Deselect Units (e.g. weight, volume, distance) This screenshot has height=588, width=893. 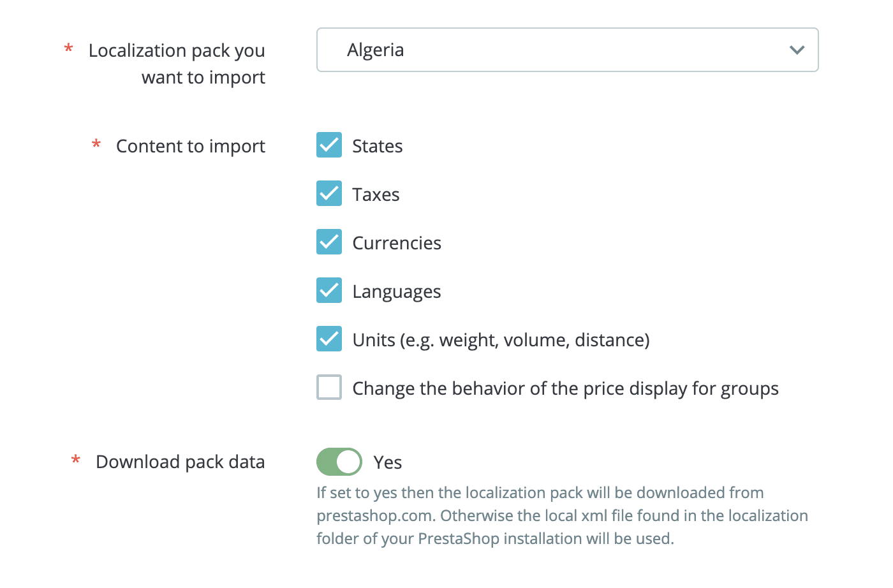click(328, 339)
